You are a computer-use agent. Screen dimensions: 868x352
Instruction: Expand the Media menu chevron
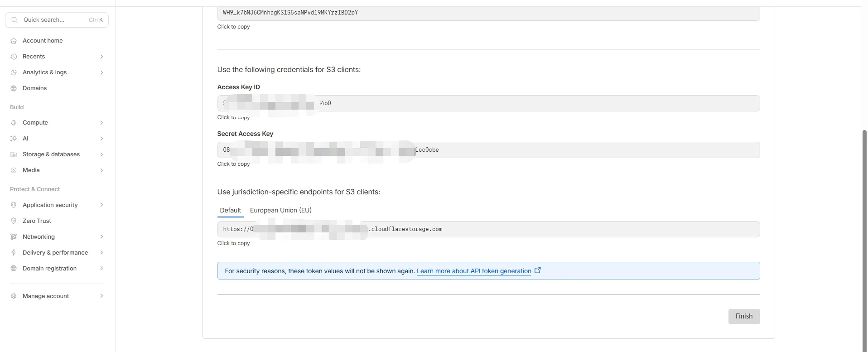click(x=101, y=170)
